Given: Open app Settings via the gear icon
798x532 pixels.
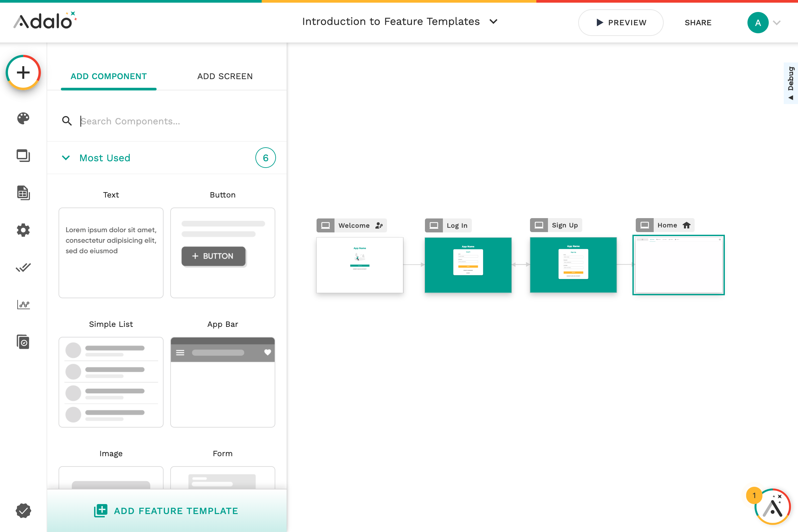Looking at the screenshot, I should [23, 230].
